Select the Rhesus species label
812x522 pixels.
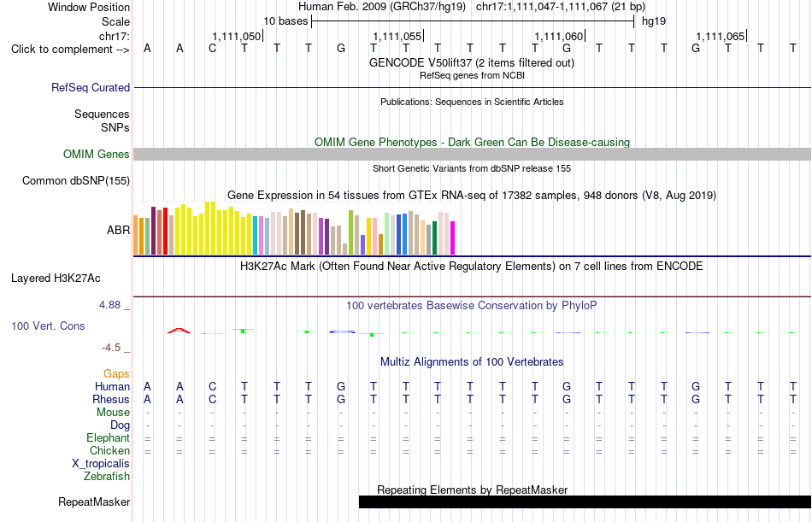(x=111, y=400)
